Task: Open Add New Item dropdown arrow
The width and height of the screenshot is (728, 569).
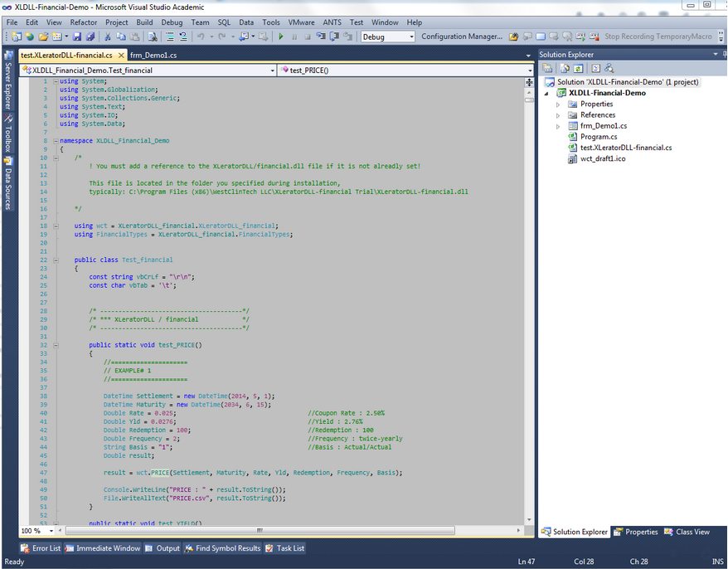Action: [66, 36]
